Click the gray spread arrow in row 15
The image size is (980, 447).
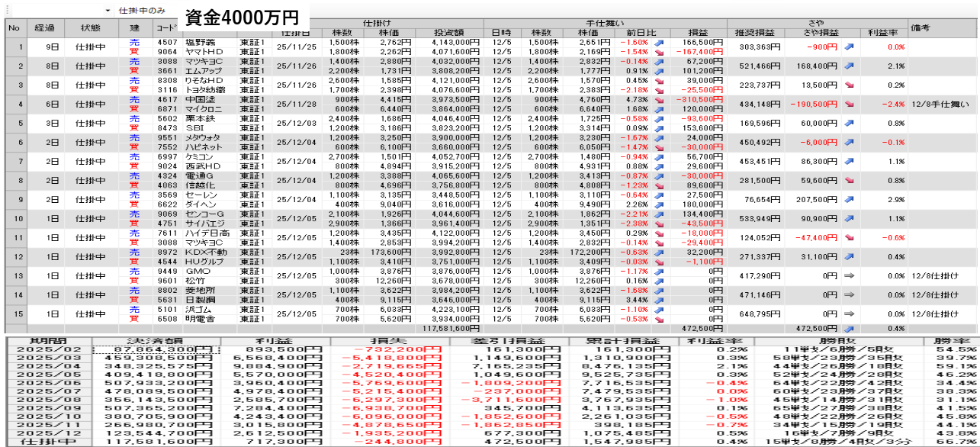tap(848, 314)
